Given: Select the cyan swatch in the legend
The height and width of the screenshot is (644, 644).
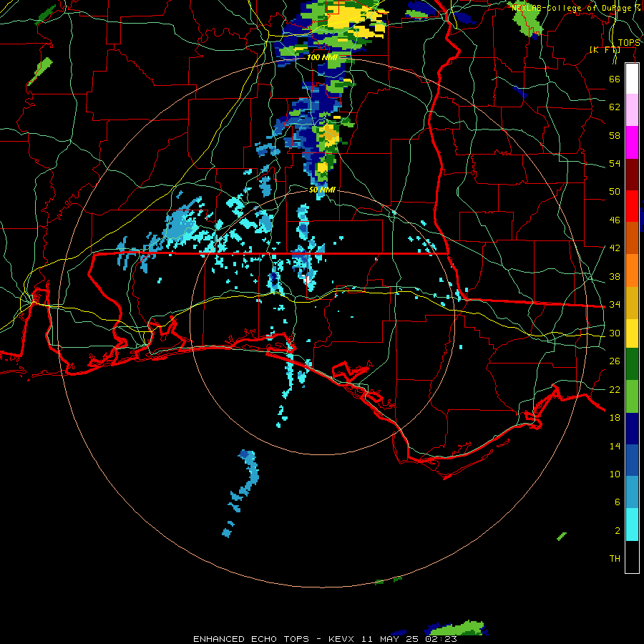Looking at the screenshot, I should coord(632,525).
